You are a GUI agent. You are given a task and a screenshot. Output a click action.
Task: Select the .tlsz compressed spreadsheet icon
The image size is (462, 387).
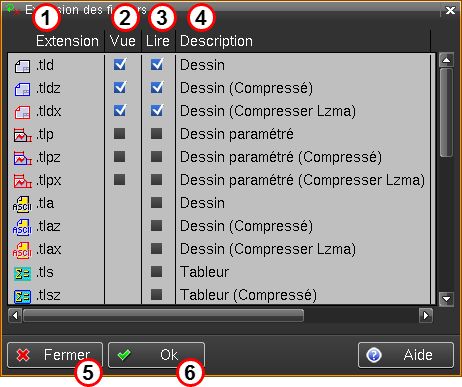click(22, 296)
